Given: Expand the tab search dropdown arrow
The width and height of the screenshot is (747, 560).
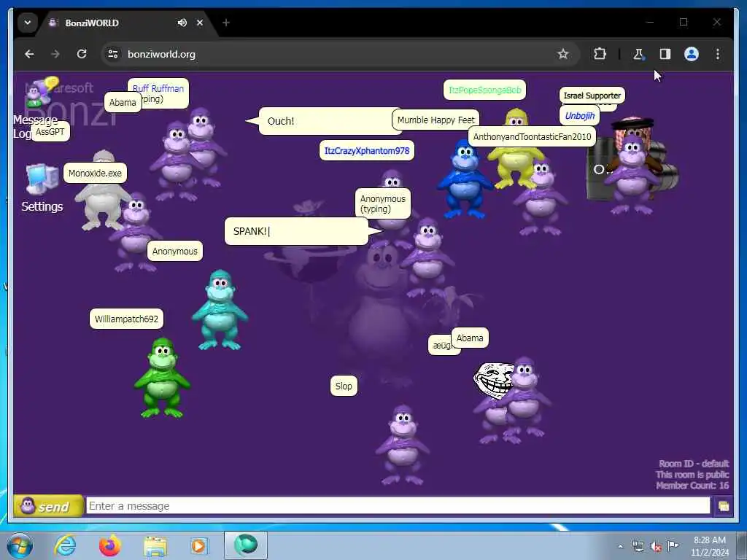Looking at the screenshot, I should click(28, 23).
